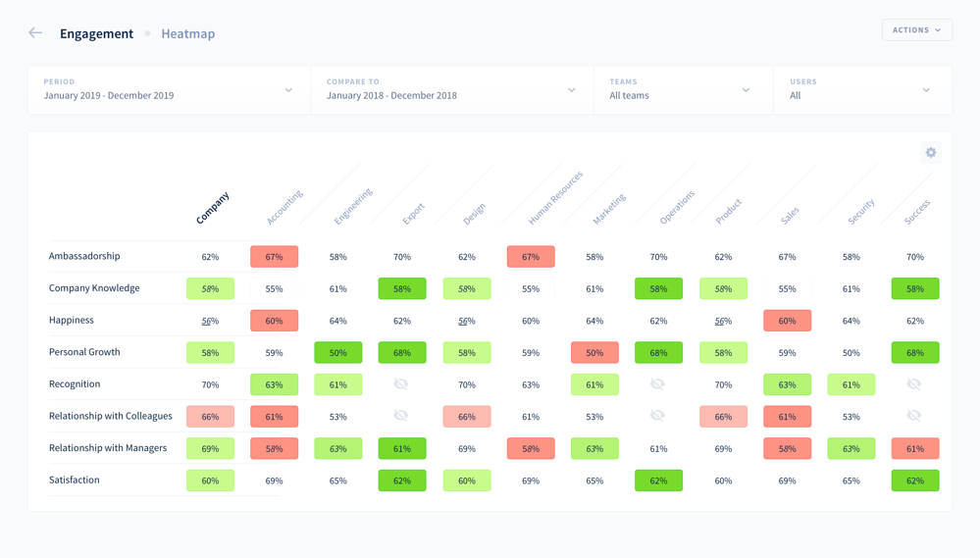Click hidden-eye icon for Operations Recognition

[x=657, y=383]
